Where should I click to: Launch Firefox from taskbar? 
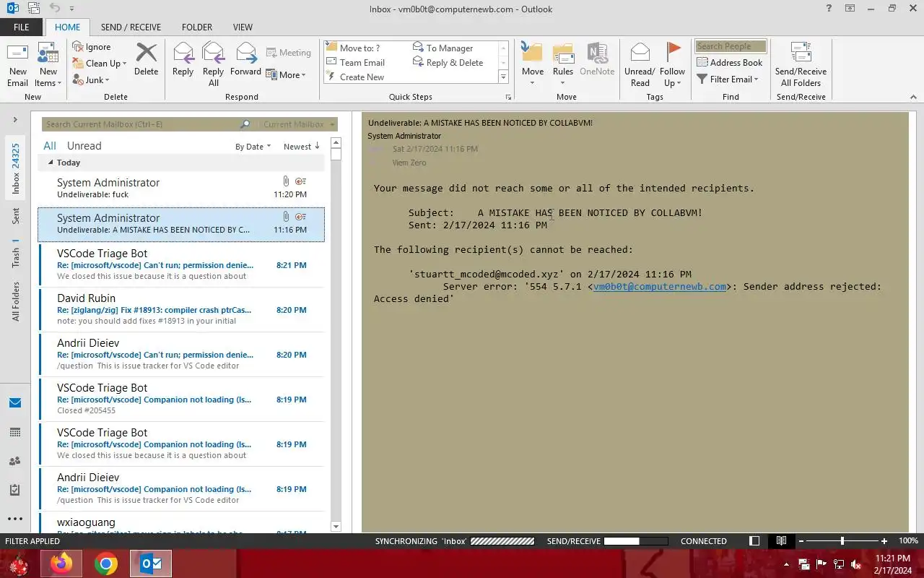pos(62,564)
